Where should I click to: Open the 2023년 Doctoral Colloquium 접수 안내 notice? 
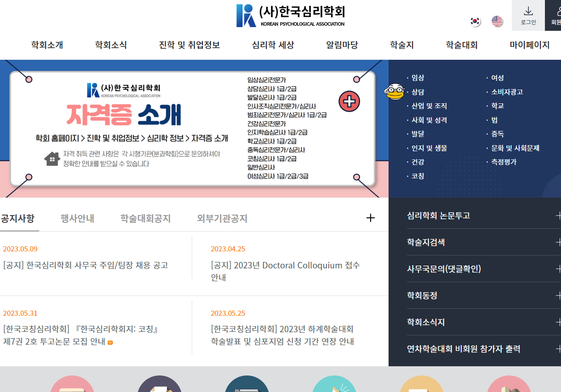tap(285, 271)
